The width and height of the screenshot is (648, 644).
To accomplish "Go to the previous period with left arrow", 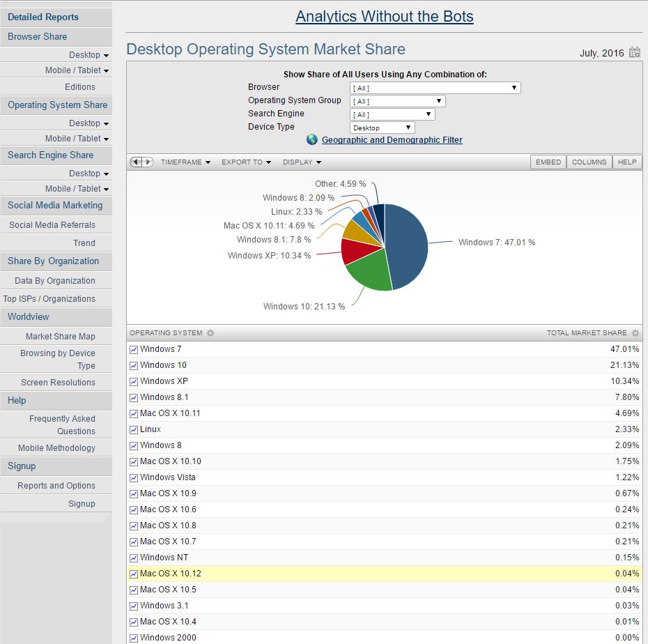I will pos(136,162).
